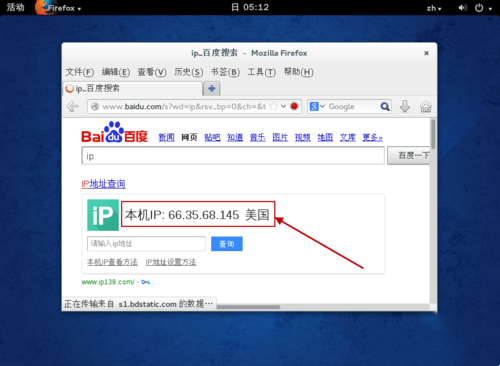Screen dimensions: 500x366
Task: Click the small icon after www.ip138.com/
Action: [x=145, y=282]
